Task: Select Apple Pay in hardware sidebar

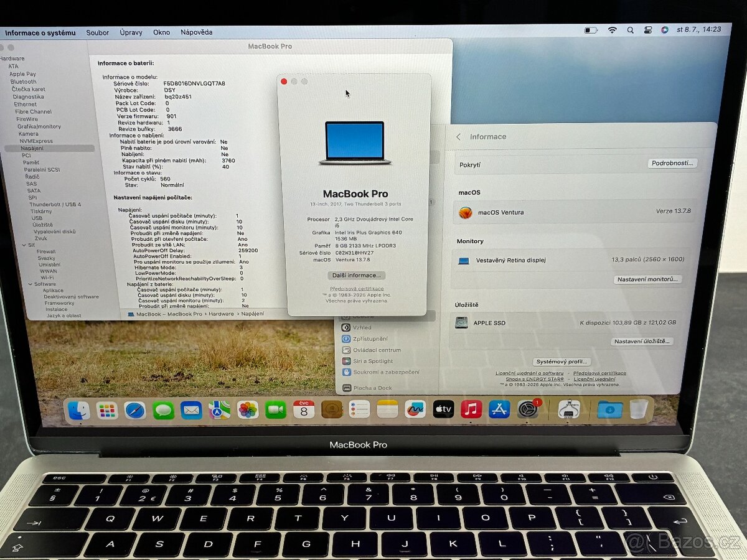Action: (x=23, y=74)
